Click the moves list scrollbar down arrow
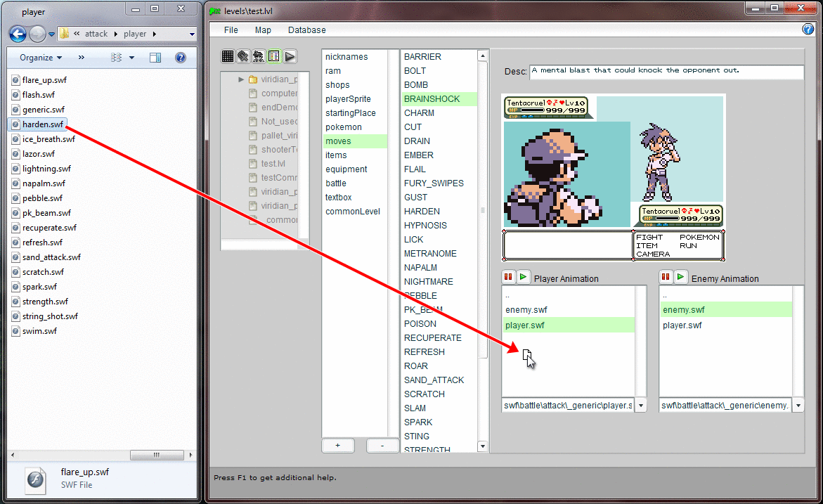Image resolution: width=823 pixels, height=504 pixels. pyautogui.click(x=483, y=446)
